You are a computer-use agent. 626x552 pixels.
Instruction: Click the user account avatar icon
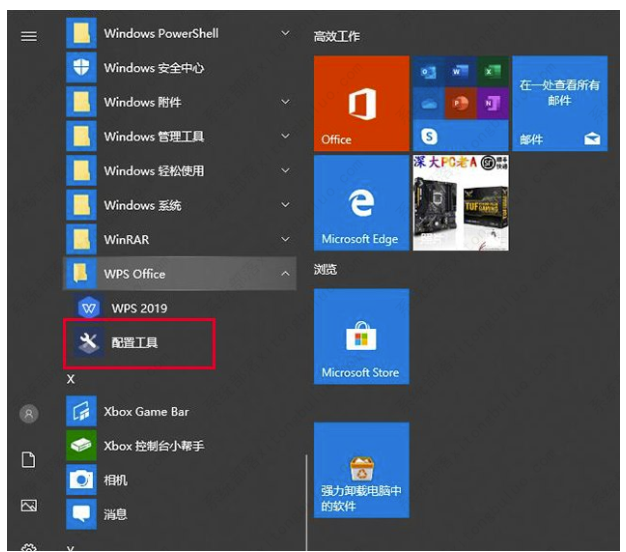coord(29,414)
